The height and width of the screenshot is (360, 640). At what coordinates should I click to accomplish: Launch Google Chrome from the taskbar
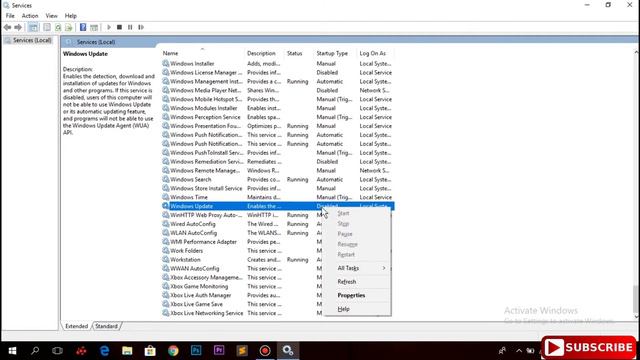[173, 351]
